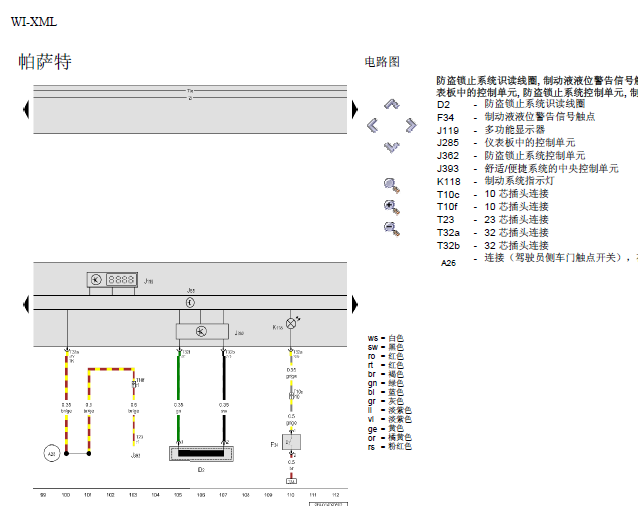
Task: Click color code gn 绿色
Action: coord(386,383)
